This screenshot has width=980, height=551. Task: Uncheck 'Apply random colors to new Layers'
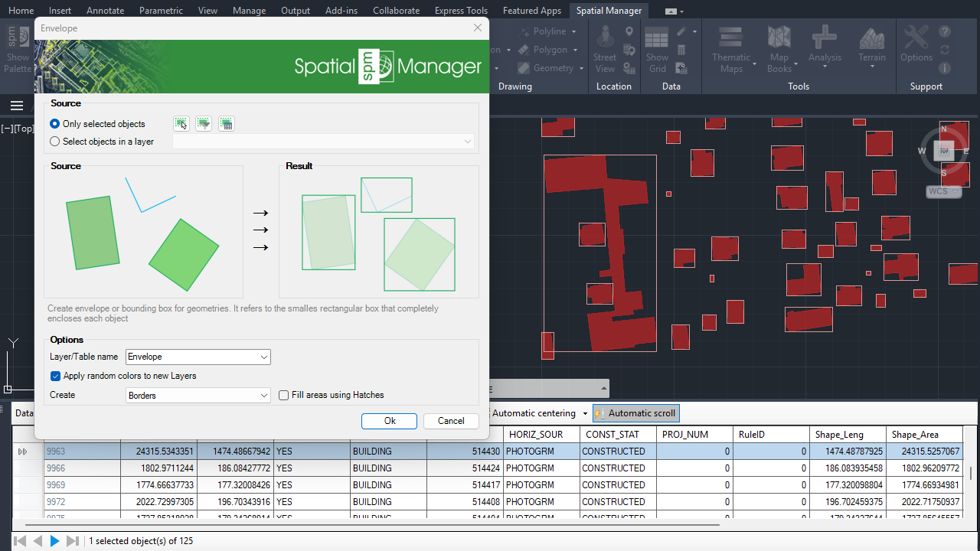pyautogui.click(x=56, y=376)
